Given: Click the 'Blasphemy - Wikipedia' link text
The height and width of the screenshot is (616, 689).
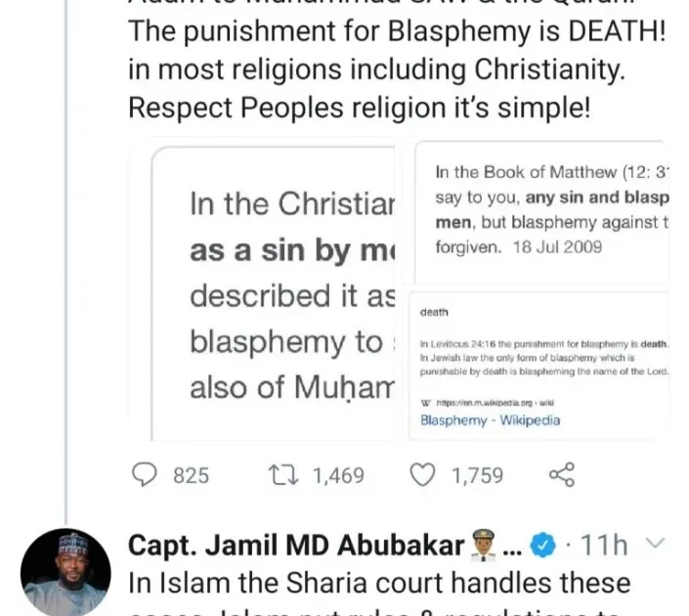Looking at the screenshot, I should coord(490,421).
